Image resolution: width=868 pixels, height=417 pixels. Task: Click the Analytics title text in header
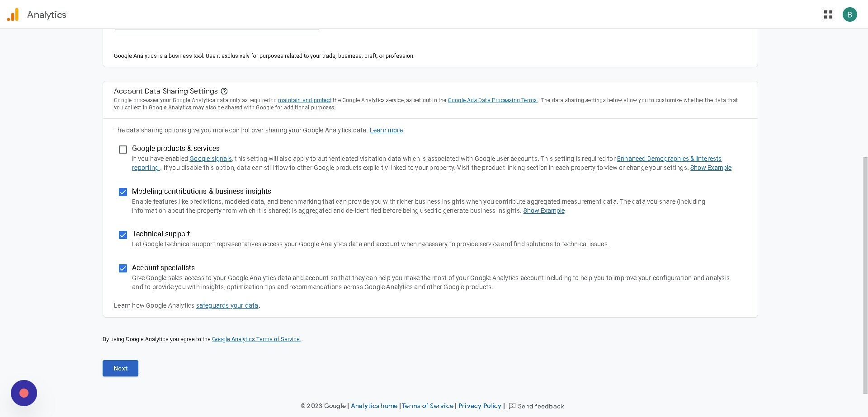tap(47, 14)
